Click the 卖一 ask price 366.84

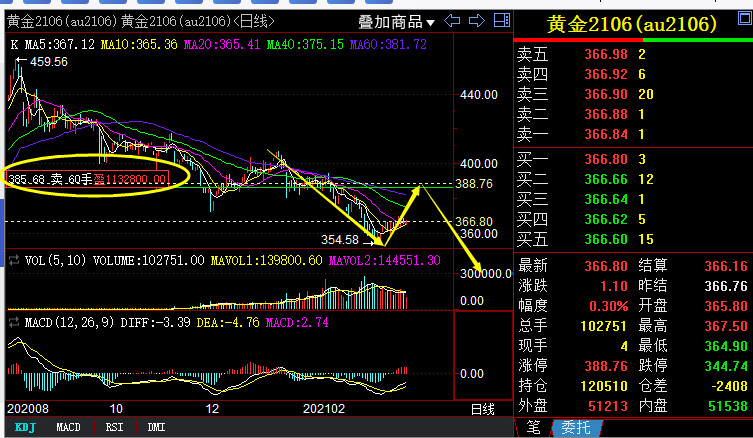point(604,134)
